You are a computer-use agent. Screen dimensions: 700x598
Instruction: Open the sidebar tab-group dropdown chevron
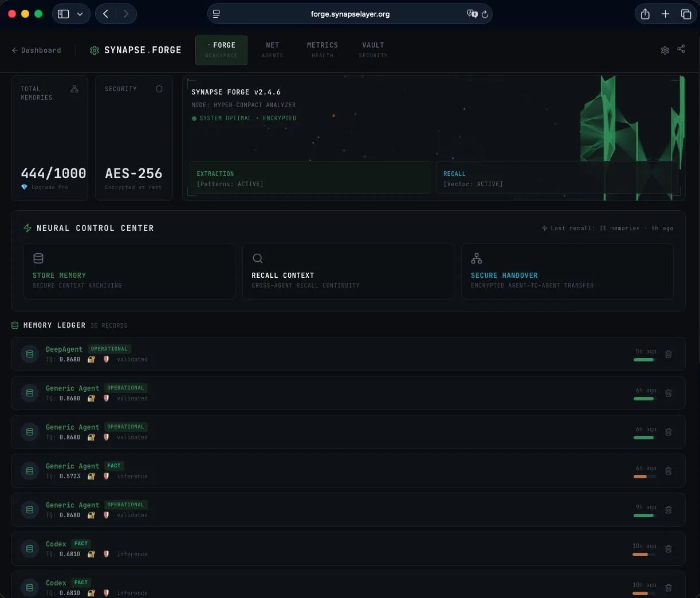coord(80,14)
